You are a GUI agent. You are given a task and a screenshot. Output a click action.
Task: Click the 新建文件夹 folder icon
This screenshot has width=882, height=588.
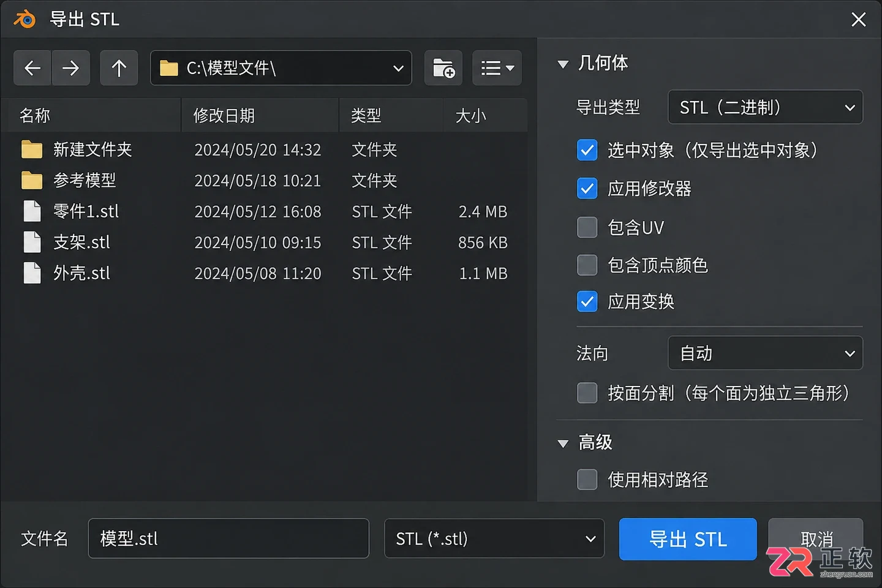[x=32, y=149]
